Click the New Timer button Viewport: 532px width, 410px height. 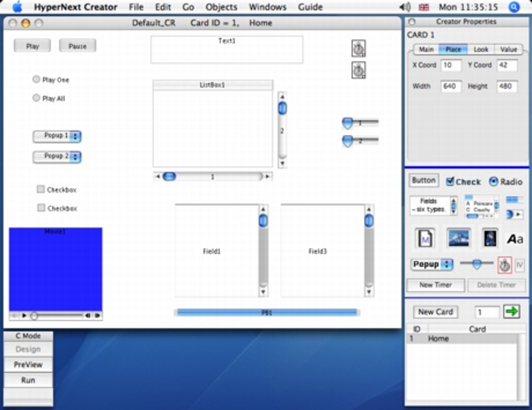(436, 285)
